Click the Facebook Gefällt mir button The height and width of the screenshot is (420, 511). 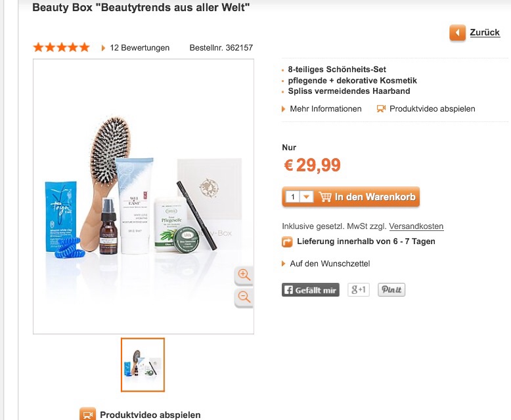click(x=310, y=290)
